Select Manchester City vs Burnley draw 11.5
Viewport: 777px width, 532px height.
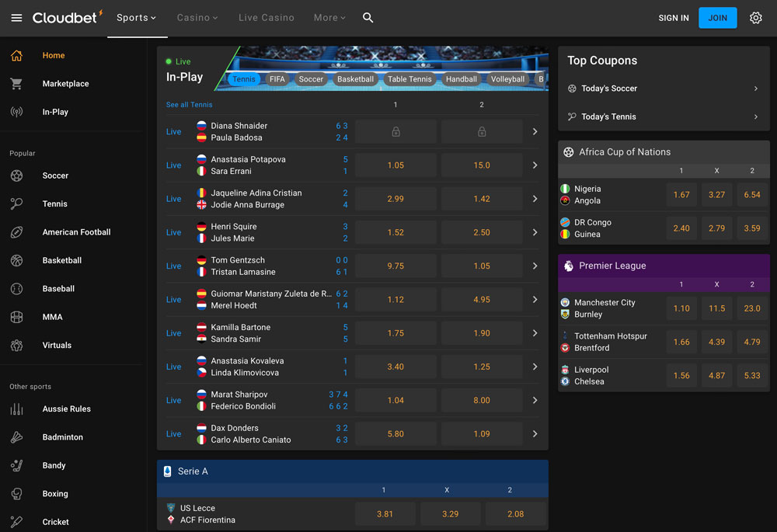pos(716,308)
